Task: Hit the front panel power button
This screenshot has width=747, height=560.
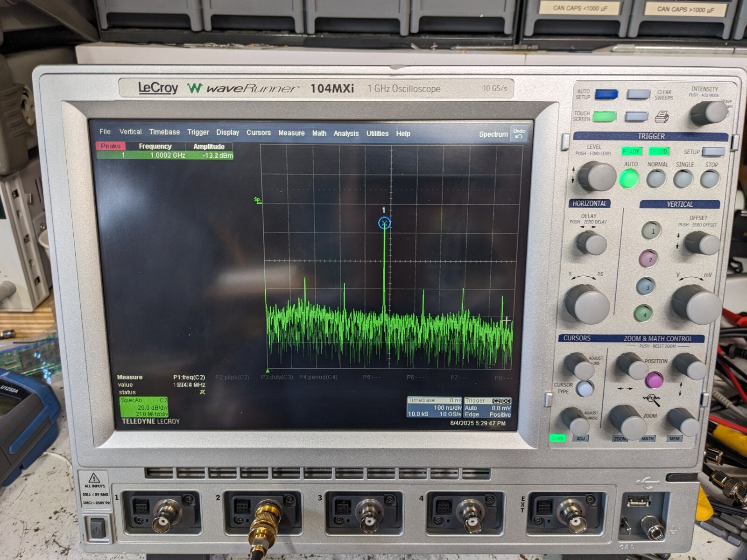Action: (98, 529)
